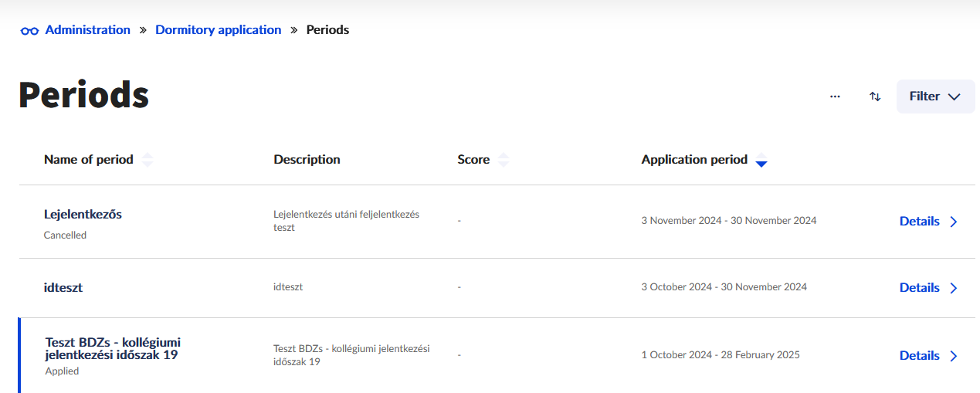Sort by Score column arrows
The image size is (980, 393).
504,160
